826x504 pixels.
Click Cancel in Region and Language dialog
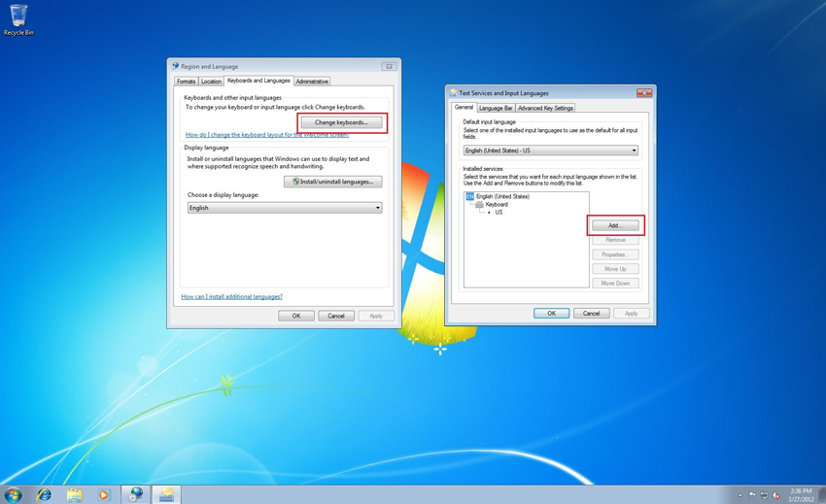pyautogui.click(x=336, y=316)
